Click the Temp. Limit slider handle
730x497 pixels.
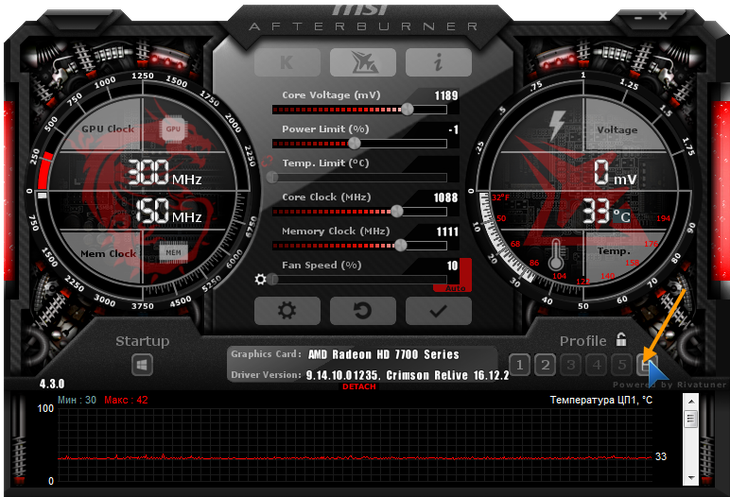point(272,177)
